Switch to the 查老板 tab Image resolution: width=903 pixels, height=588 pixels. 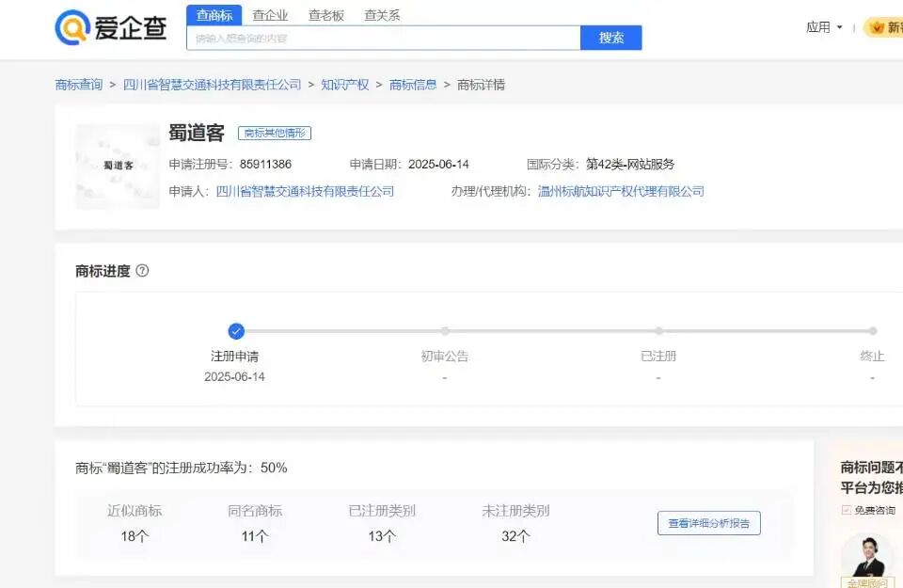(x=326, y=16)
